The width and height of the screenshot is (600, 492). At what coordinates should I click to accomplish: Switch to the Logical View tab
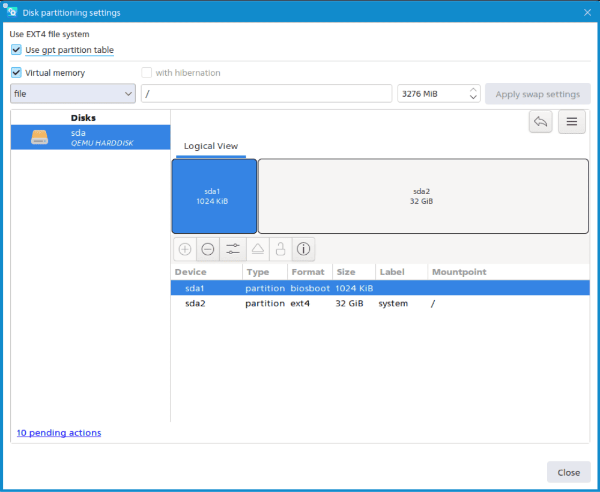click(x=211, y=146)
